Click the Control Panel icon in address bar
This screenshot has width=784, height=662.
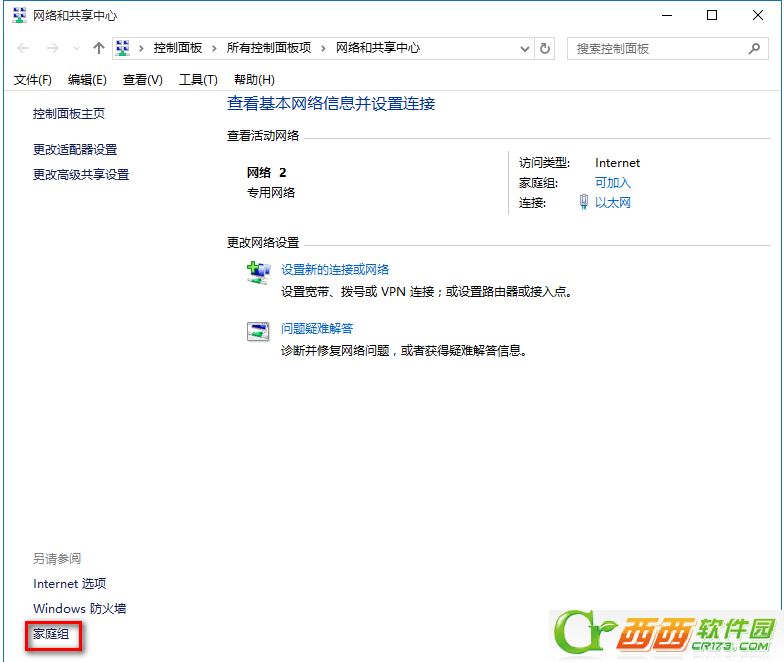click(x=122, y=48)
